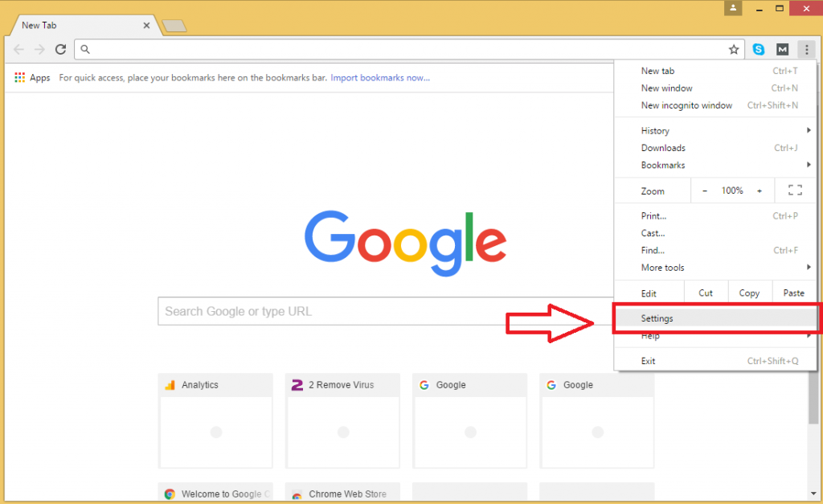This screenshot has width=823, height=504.
Task: Bookmark this page with the star icon
Action: click(734, 50)
